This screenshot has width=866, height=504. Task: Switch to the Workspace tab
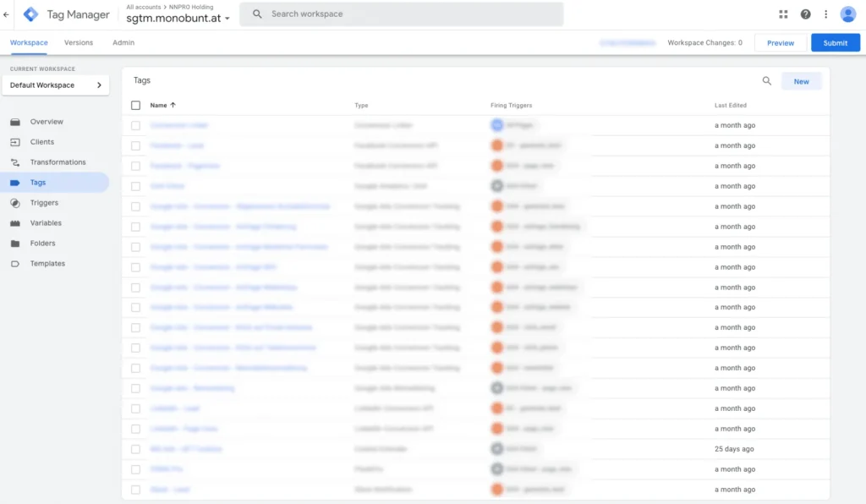coord(29,42)
